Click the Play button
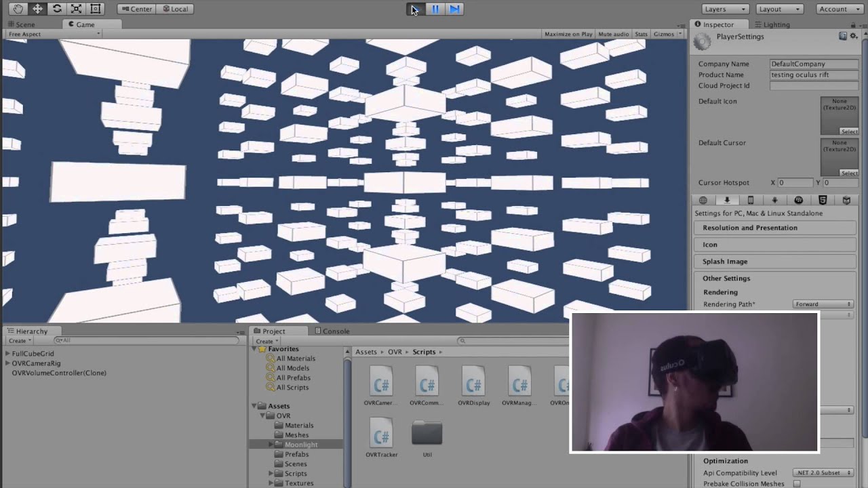The image size is (868, 488). (415, 9)
